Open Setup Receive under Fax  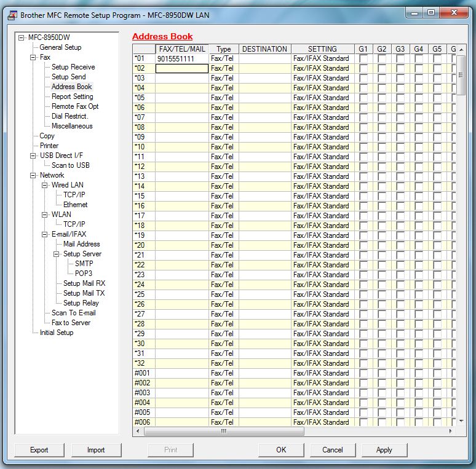[73, 67]
